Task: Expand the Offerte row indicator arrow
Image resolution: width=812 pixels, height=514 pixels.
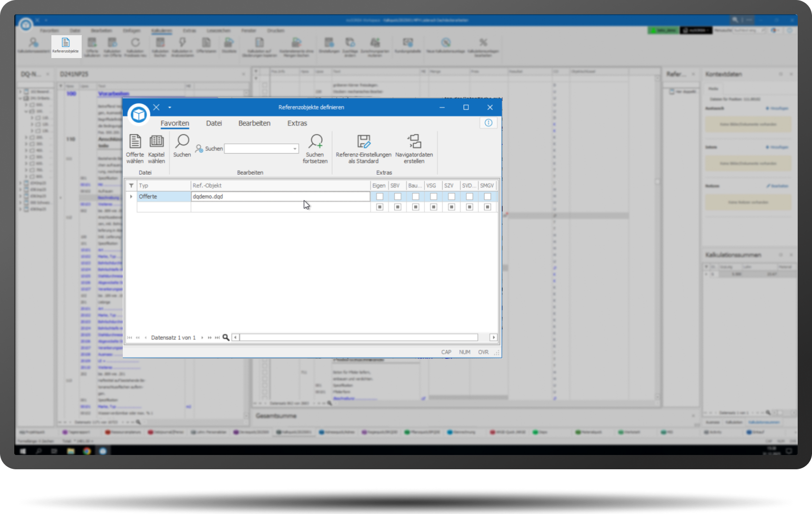Action: [131, 197]
